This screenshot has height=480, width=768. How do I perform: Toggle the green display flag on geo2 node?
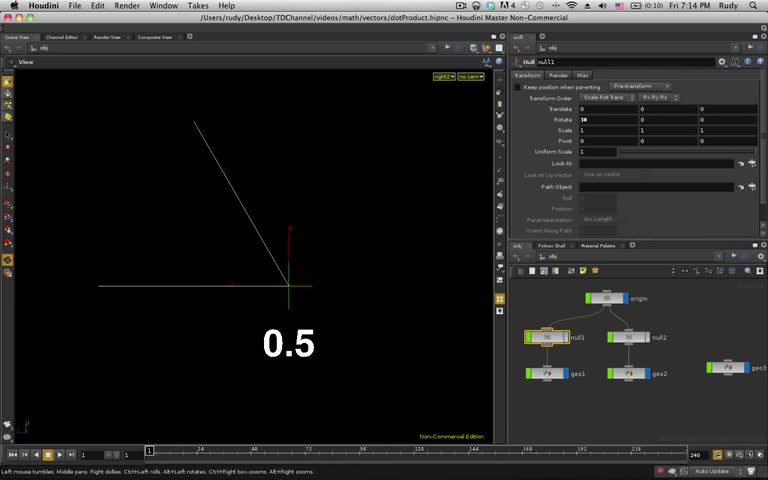coord(610,374)
